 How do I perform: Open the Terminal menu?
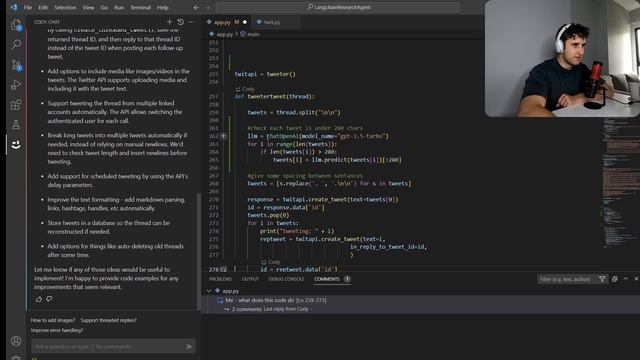pyautogui.click(x=140, y=7)
